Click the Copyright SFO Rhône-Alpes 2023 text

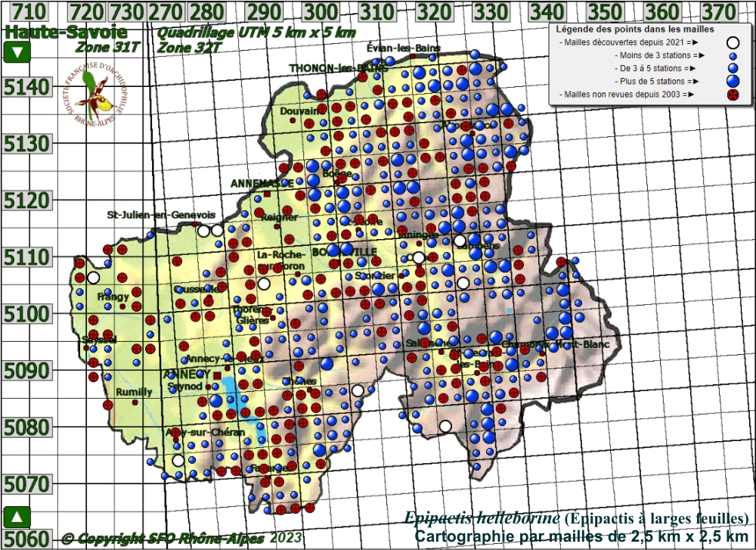[x=181, y=538]
